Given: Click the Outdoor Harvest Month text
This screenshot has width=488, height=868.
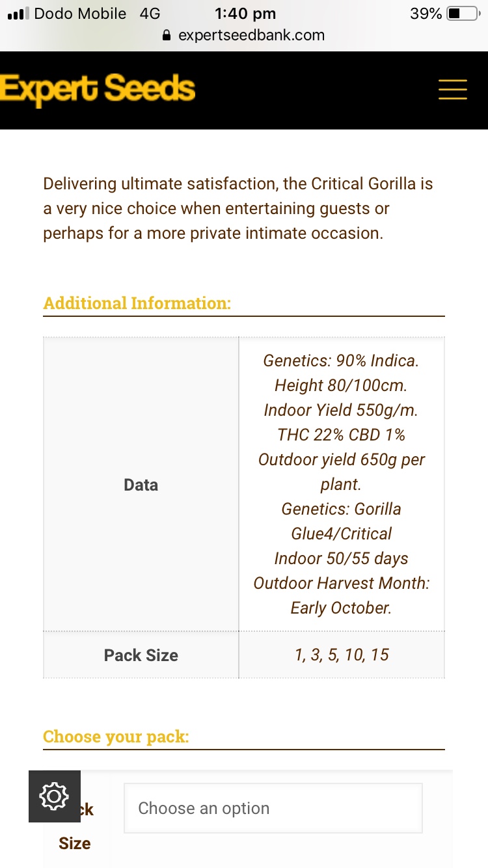Looking at the screenshot, I should 342,583.
